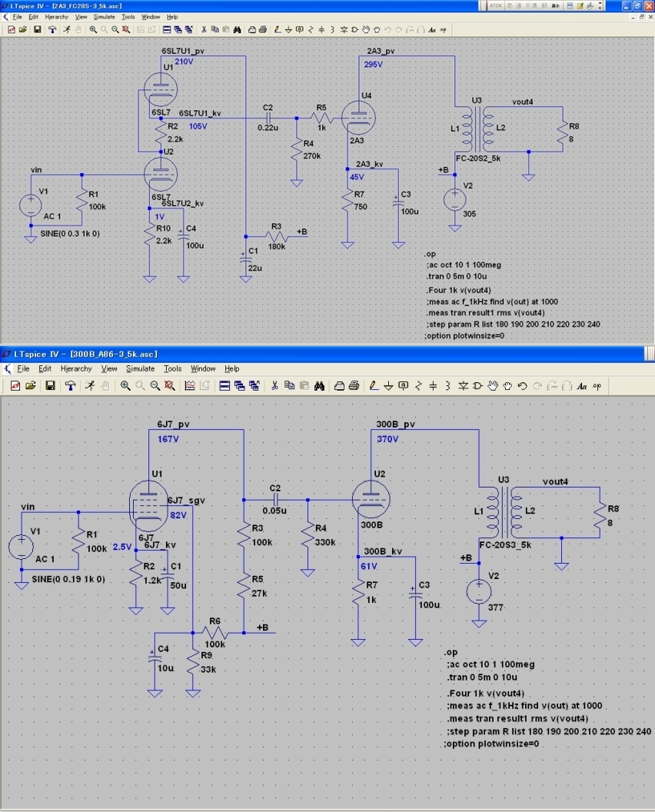
Task: Click Run simulation icon in 300B_A86 window toolbar
Action: pos(89,385)
